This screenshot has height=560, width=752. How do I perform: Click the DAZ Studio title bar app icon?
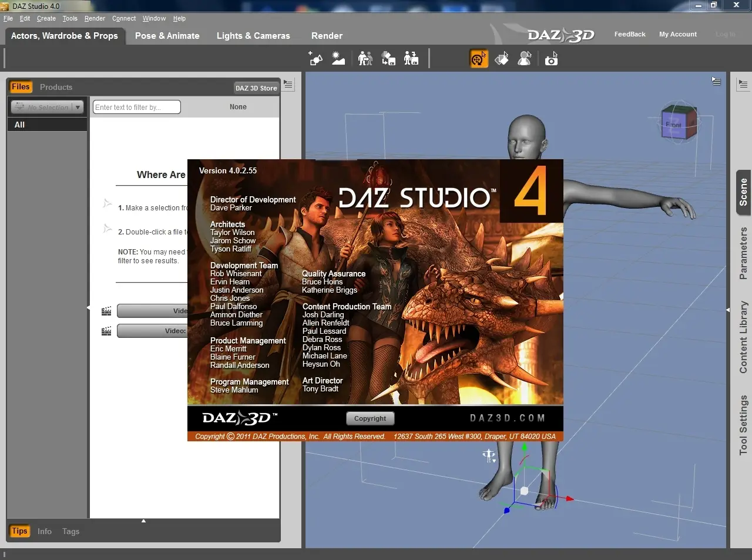pos(5,6)
